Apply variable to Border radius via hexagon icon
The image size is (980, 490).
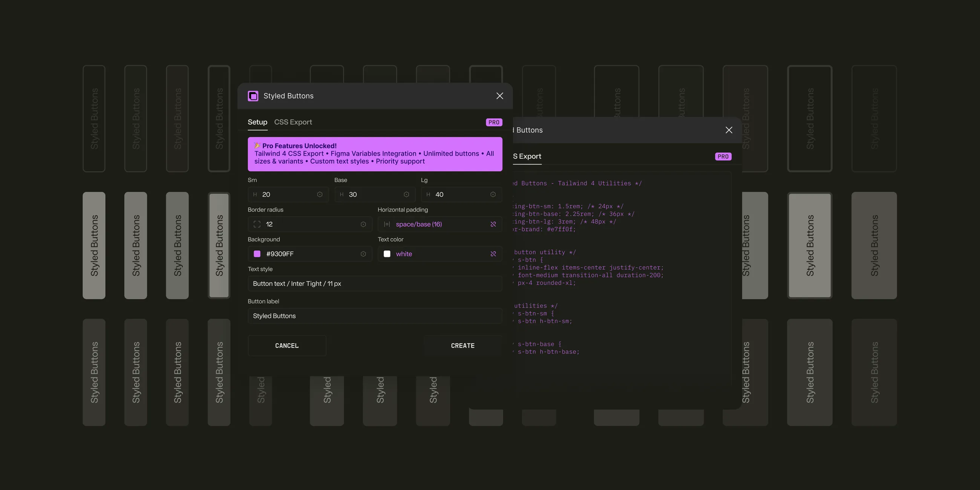point(363,224)
